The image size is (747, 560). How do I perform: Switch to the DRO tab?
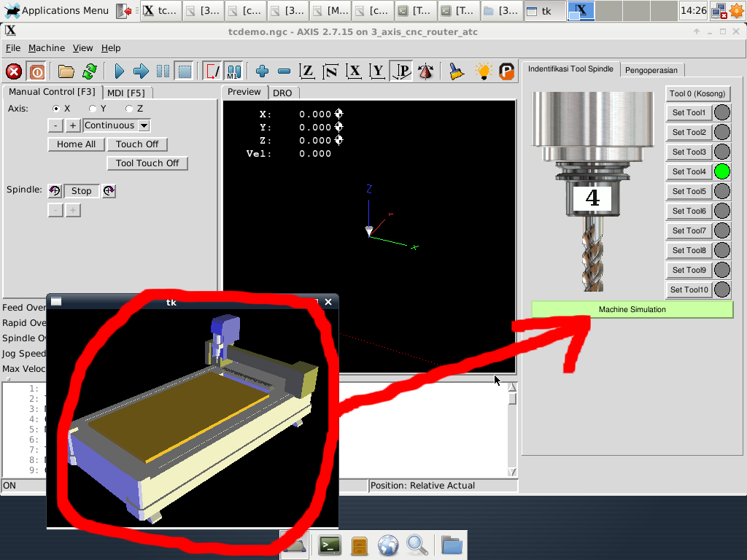pos(282,93)
